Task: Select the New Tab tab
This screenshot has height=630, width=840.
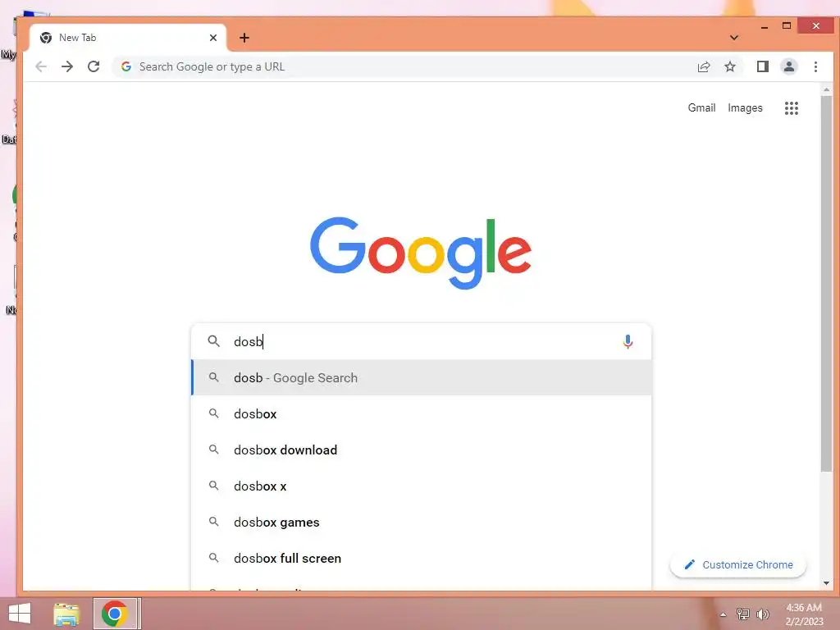Action: point(127,38)
